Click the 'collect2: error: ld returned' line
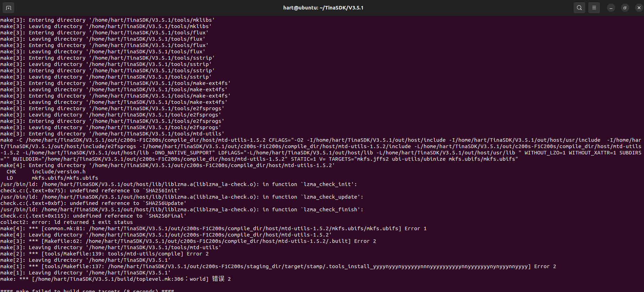 [67, 222]
